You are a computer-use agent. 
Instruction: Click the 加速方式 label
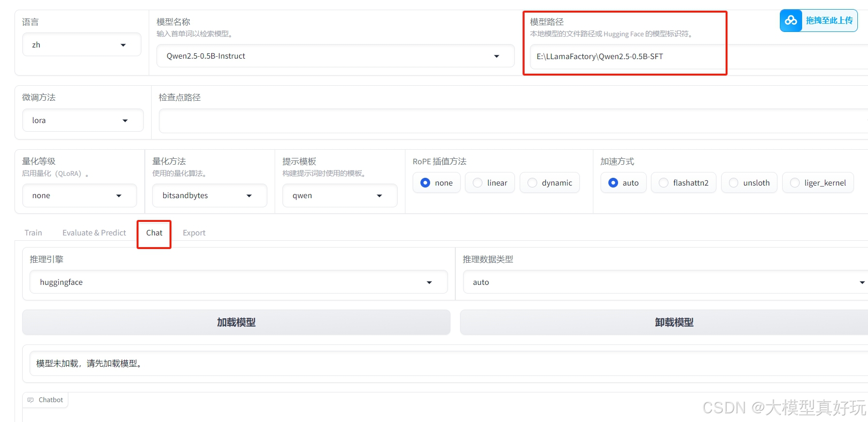[x=617, y=161]
